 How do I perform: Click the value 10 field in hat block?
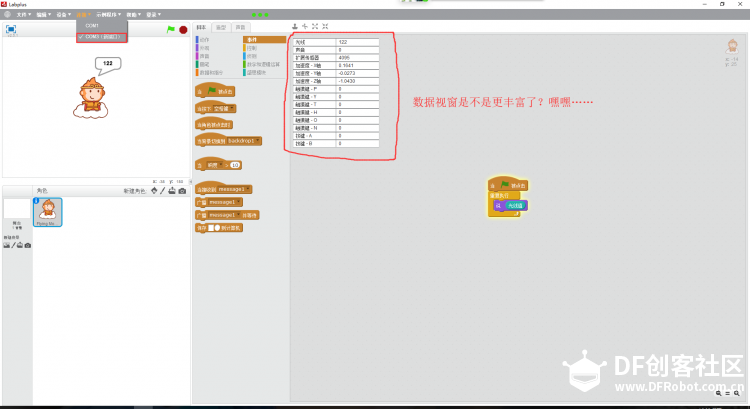click(234, 165)
